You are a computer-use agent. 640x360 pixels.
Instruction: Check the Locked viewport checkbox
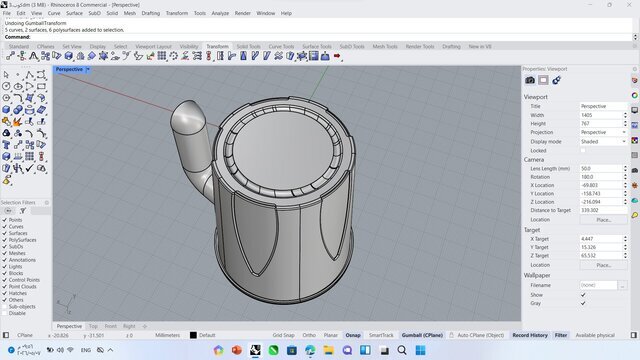click(x=583, y=150)
